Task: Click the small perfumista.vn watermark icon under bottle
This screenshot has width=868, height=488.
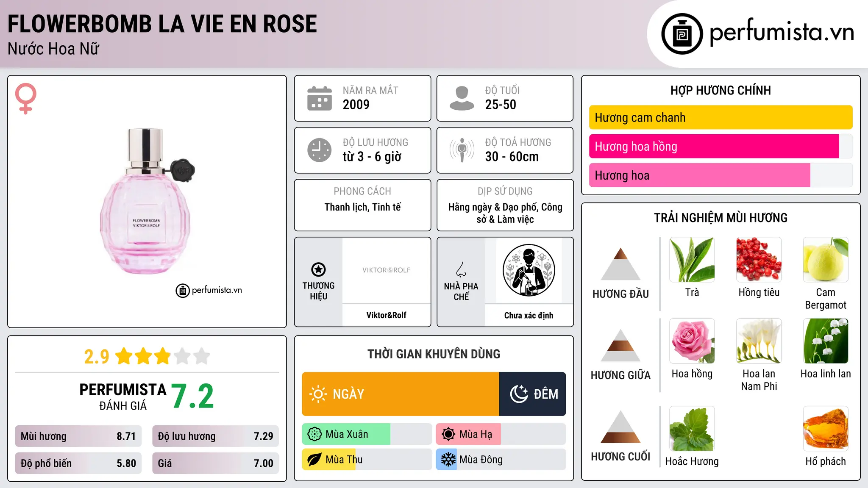Action: pos(183,291)
